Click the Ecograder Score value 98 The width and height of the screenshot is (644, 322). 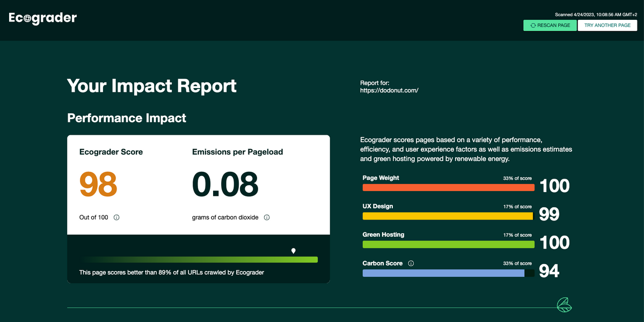[98, 184]
